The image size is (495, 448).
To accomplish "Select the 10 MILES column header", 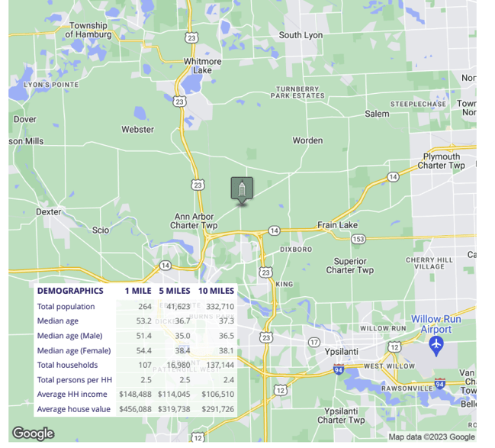I will [216, 291].
